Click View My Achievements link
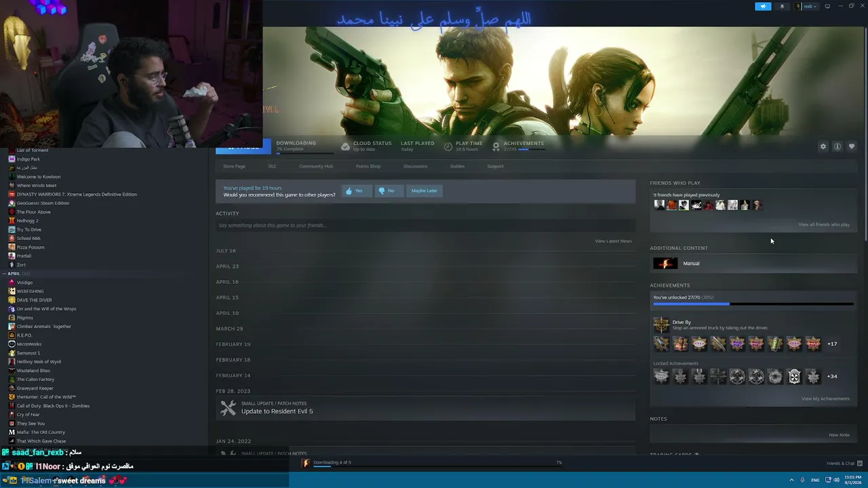 (x=825, y=399)
